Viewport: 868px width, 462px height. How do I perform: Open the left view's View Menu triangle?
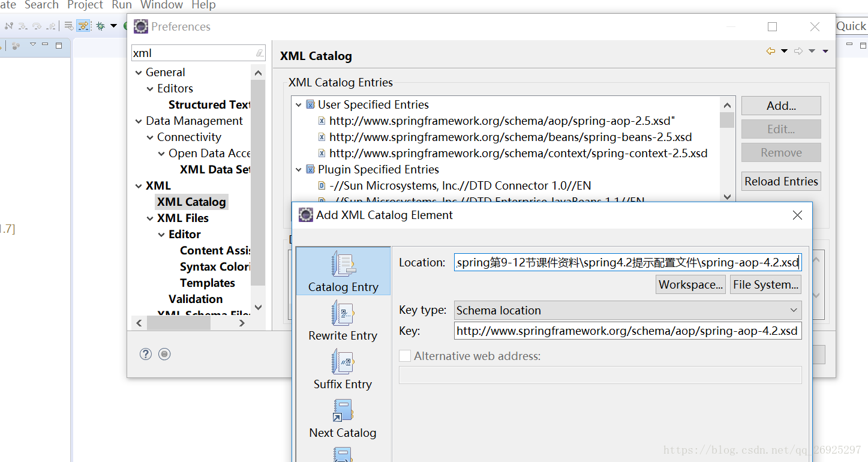pos(33,44)
